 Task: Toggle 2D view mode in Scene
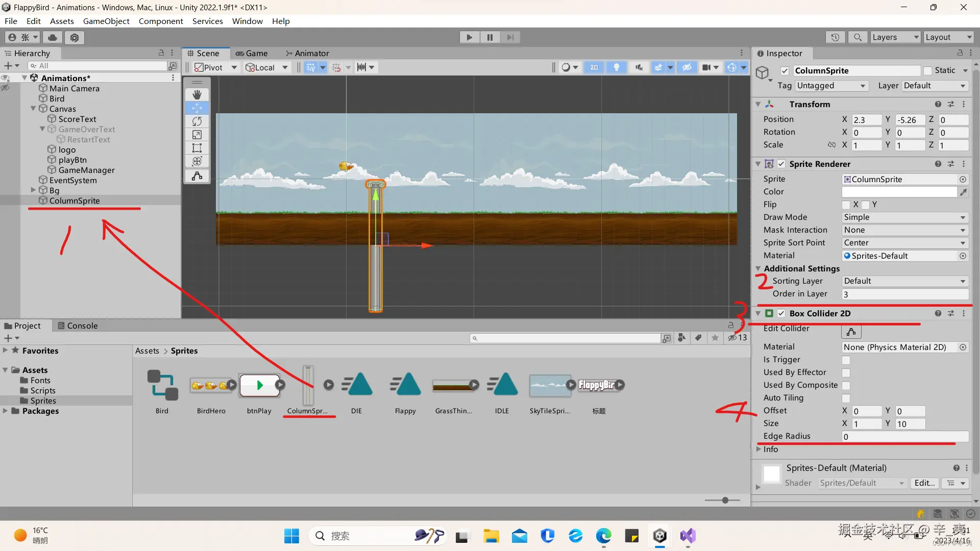pos(594,67)
